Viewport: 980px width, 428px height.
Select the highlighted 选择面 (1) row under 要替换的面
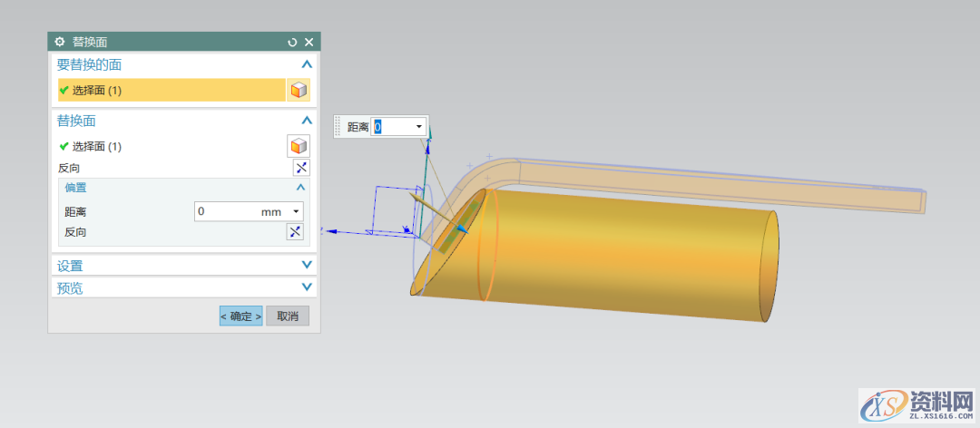171,90
